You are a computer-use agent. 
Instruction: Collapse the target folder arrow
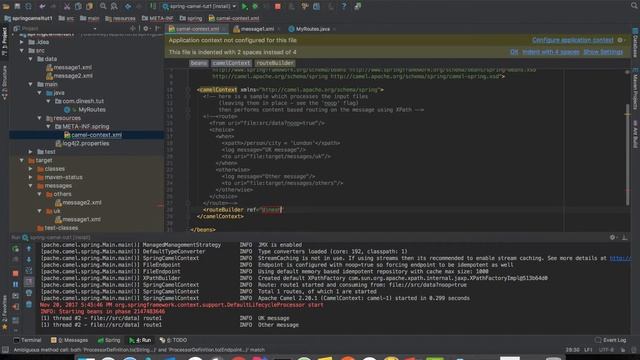(x=22, y=160)
